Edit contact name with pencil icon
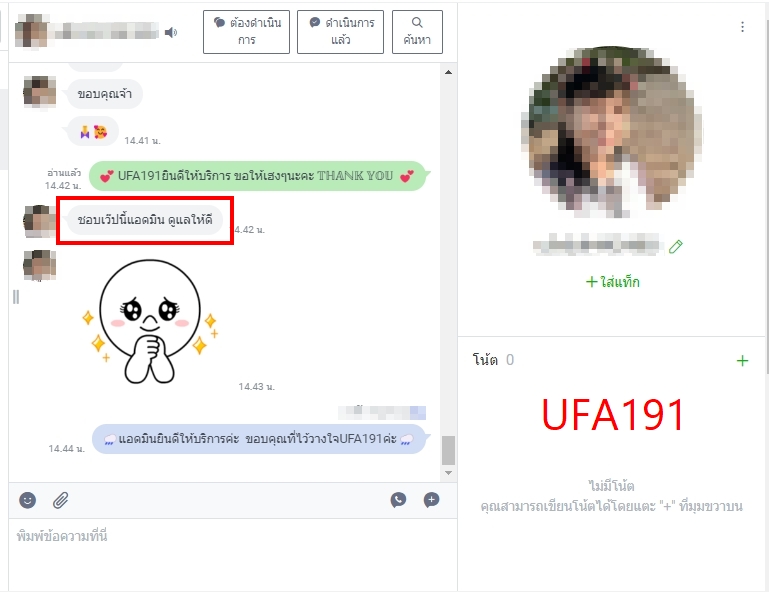 click(x=675, y=246)
